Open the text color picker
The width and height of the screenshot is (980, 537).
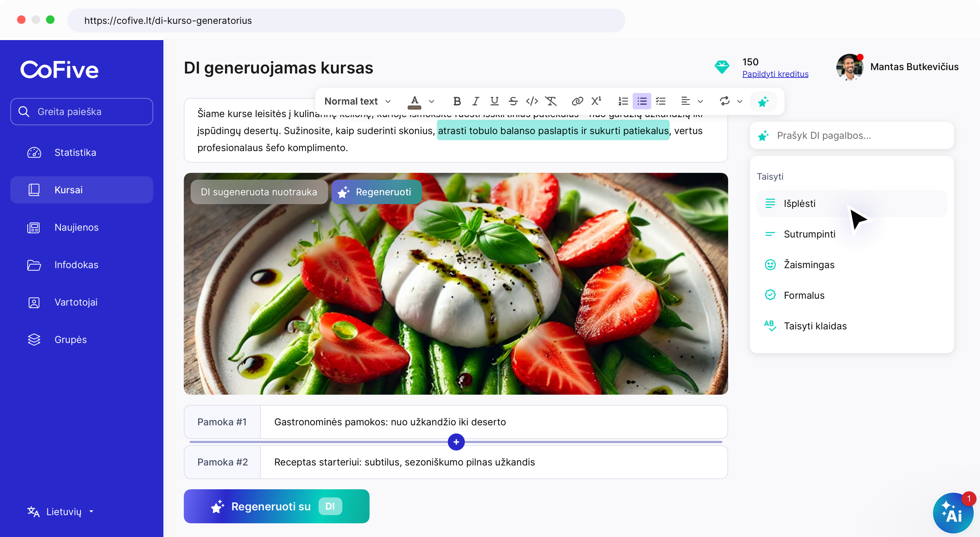415,101
